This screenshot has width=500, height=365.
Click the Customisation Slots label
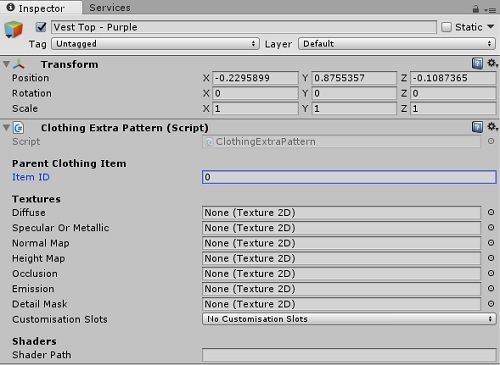[x=60, y=319]
